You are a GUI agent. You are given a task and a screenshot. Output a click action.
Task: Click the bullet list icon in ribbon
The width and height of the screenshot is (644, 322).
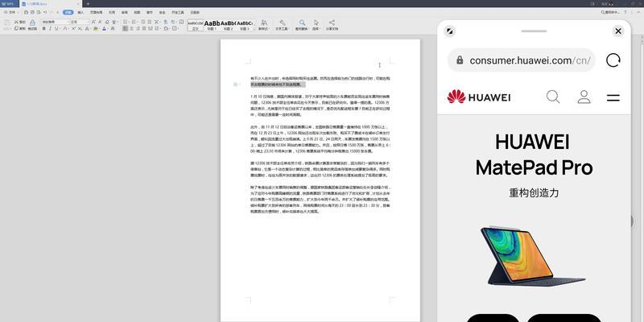[125, 22]
